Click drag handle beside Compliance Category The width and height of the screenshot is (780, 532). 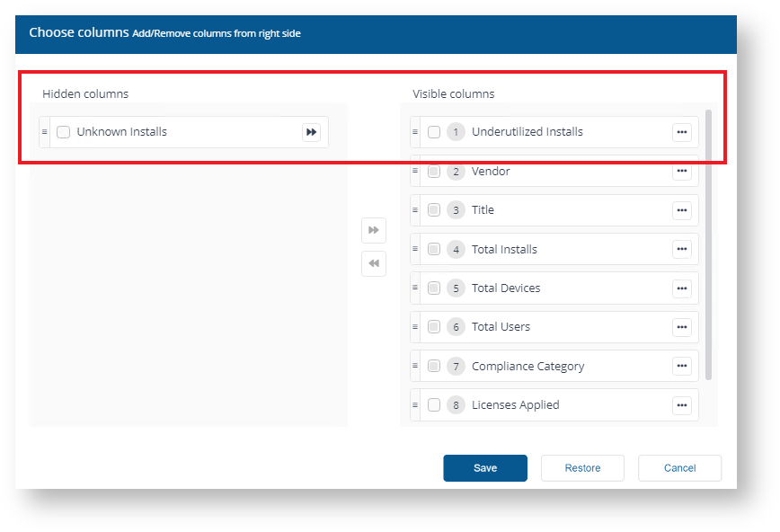[415, 366]
